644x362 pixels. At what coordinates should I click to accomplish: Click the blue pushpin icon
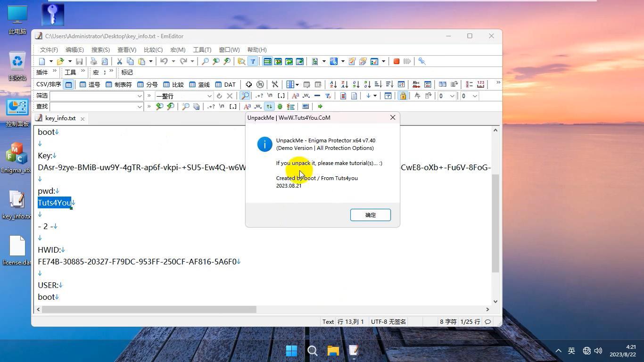(x=422, y=61)
